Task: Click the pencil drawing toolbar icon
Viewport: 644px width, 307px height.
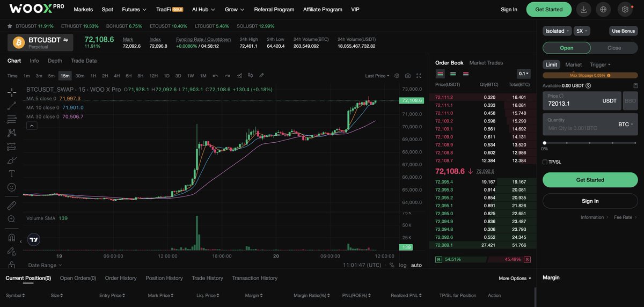Action: pos(261,76)
